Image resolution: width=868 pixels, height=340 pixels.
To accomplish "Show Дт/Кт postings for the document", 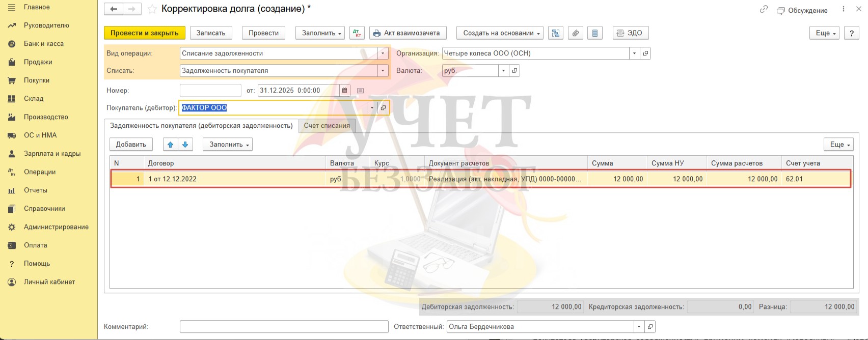I will coord(357,33).
